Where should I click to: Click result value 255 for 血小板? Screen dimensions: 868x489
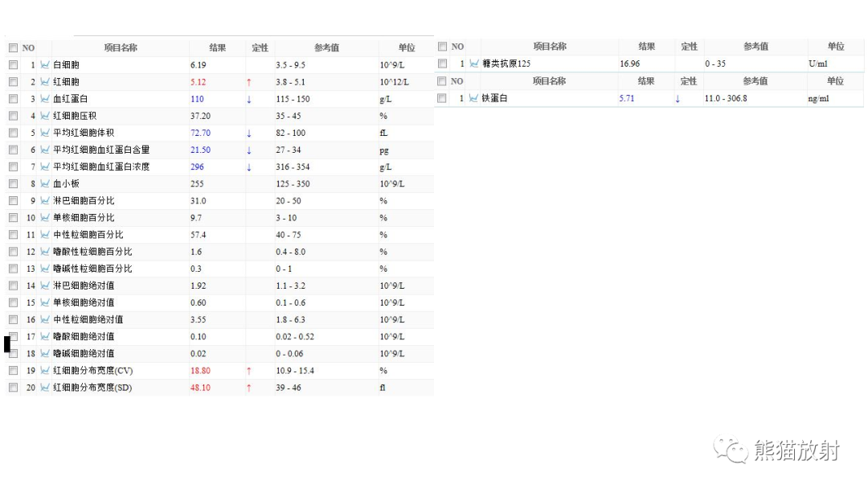[x=197, y=184]
